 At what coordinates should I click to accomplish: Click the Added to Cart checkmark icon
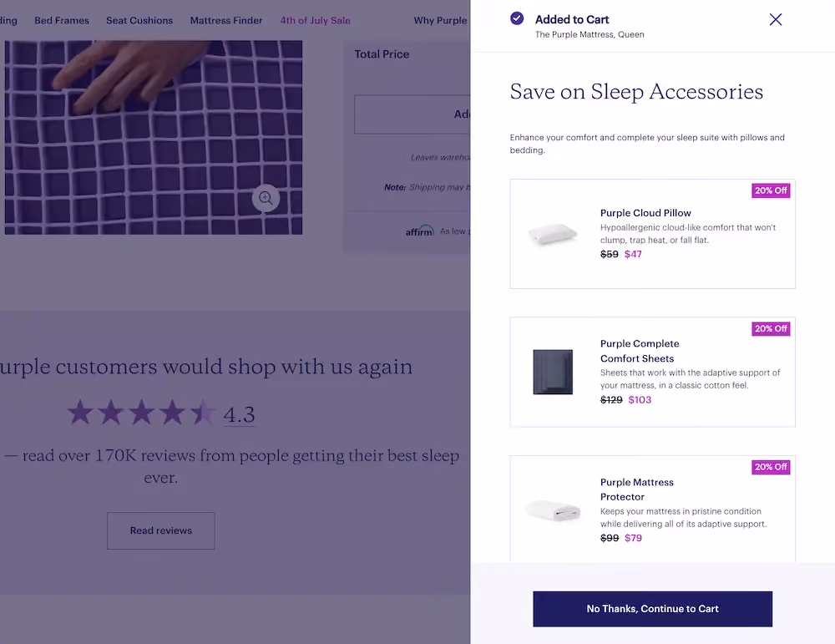pos(517,18)
